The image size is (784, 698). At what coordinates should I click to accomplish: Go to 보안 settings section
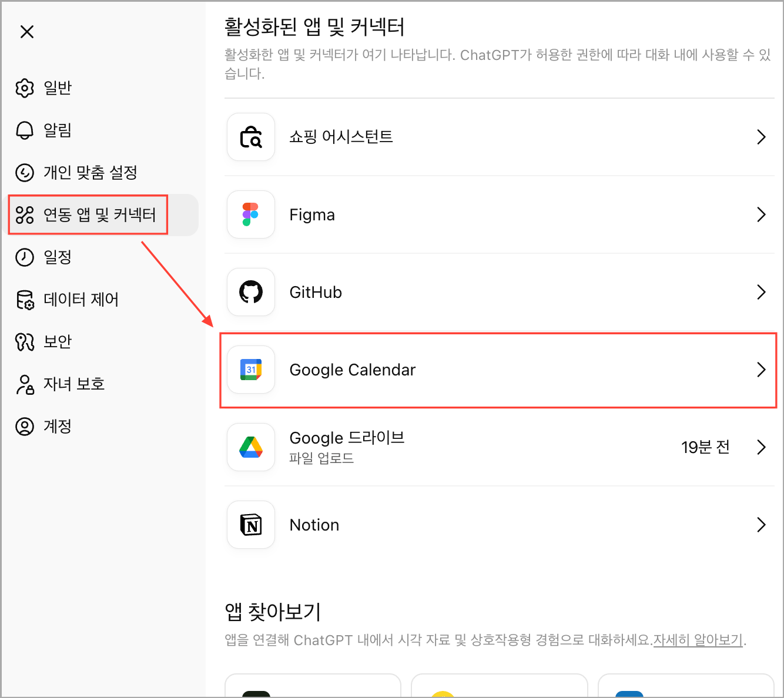click(x=57, y=341)
